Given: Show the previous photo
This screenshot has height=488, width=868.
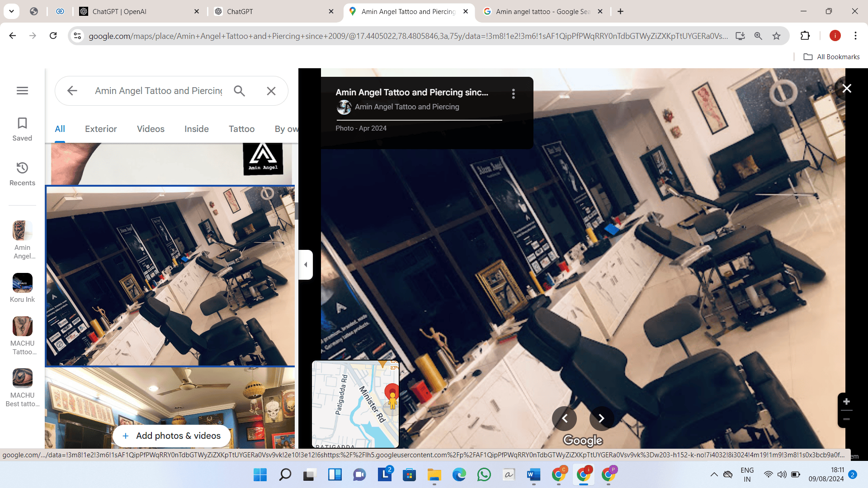Looking at the screenshot, I should pos(564,418).
